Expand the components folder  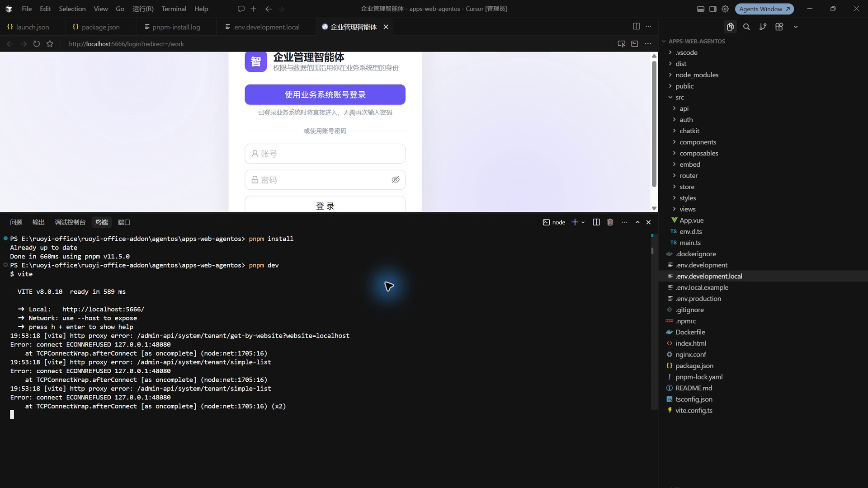[x=698, y=142]
